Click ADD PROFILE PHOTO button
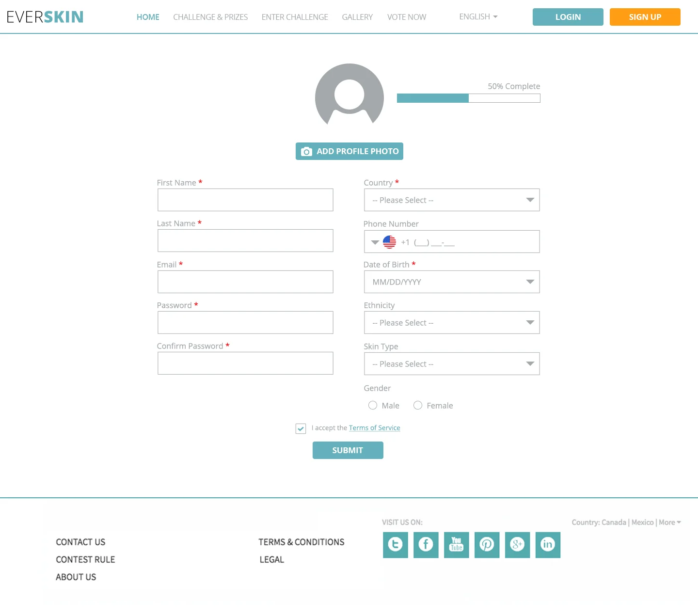Image resolution: width=698 pixels, height=616 pixels. pyautogui.click(x=349, y=151)
